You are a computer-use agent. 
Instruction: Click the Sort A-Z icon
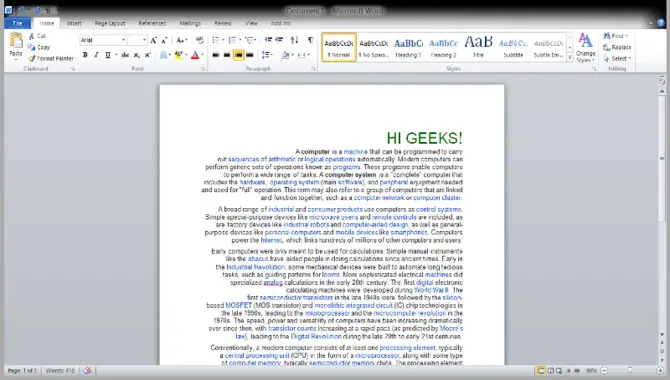(294, 40)
